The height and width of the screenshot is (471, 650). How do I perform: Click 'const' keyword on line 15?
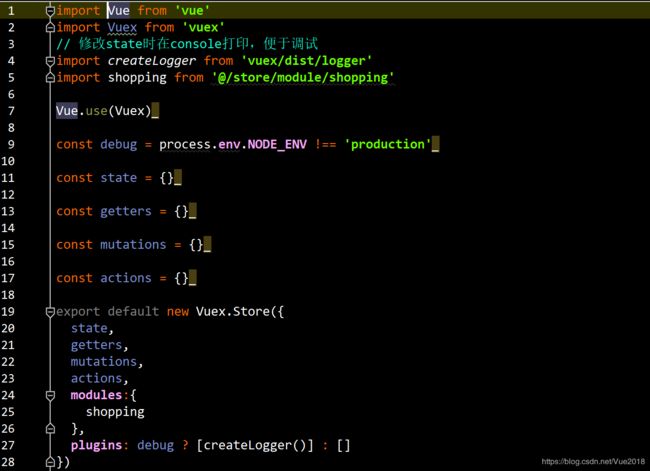point(74,245)
